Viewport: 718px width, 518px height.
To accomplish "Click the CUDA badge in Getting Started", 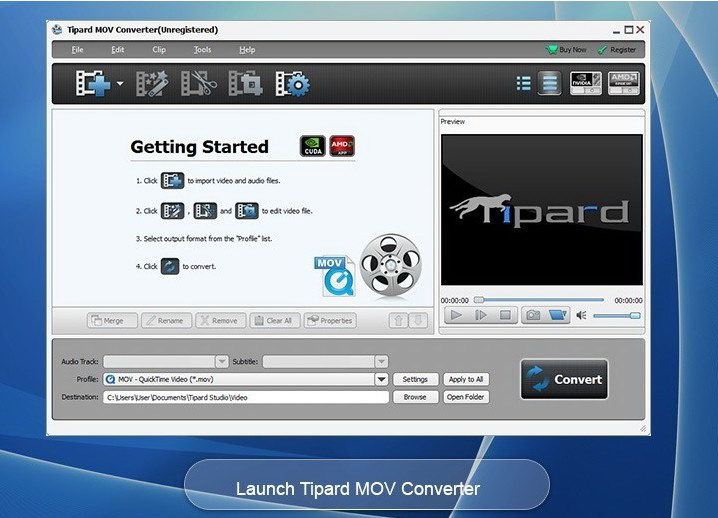I will pos(313,146).
